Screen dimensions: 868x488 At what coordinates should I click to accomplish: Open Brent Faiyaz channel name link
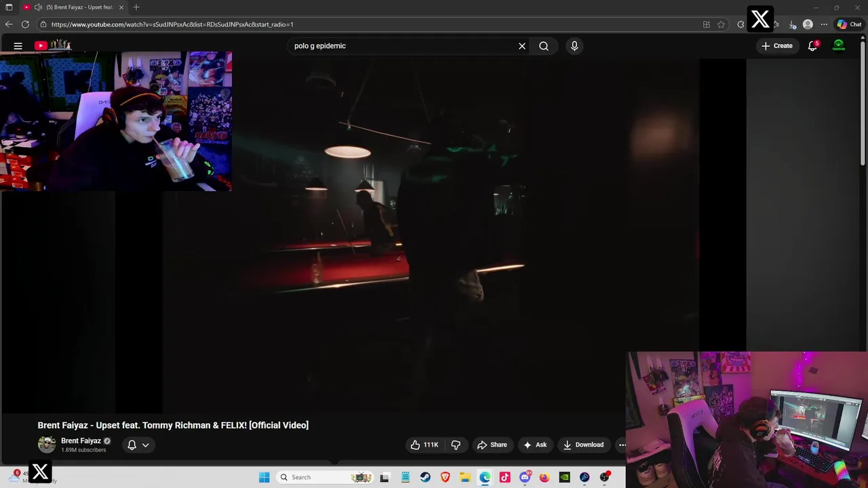81,441
